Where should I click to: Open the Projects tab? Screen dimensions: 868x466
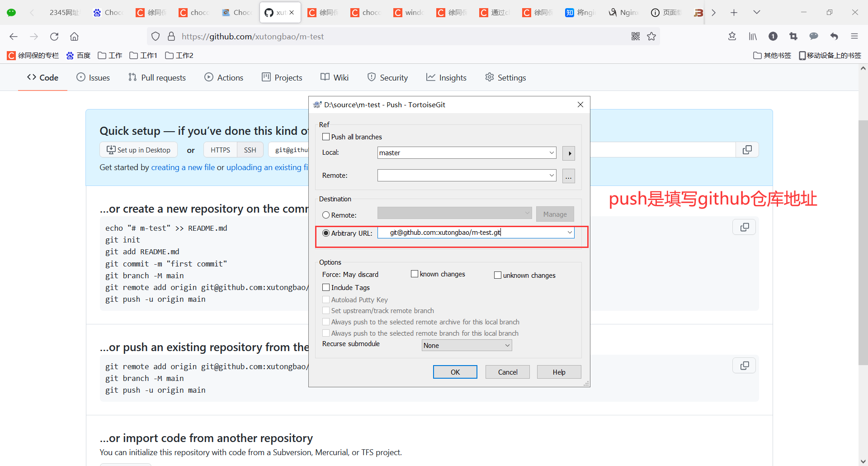pos(282,78)
